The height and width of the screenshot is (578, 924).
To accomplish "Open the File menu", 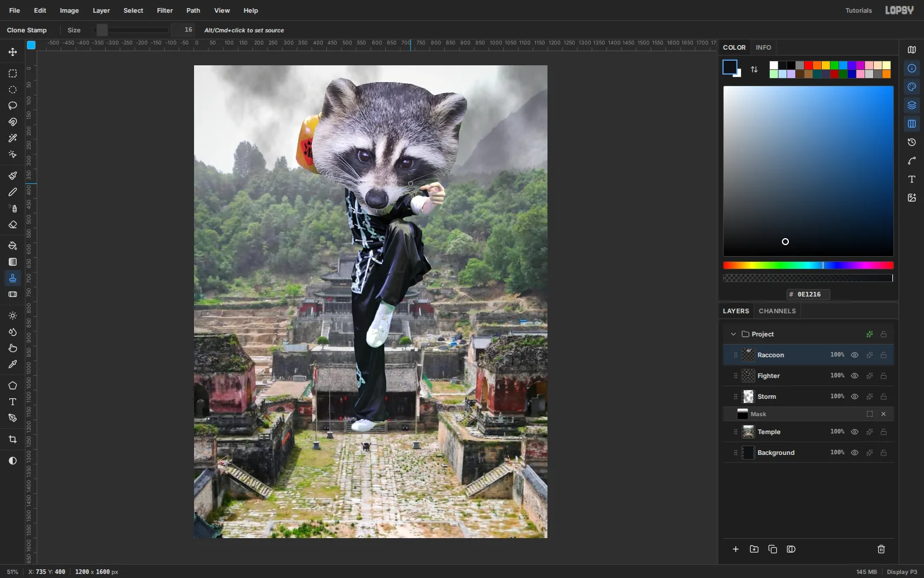I will click(14, 10).
